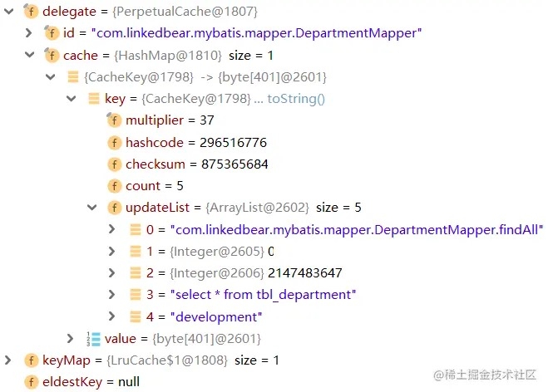This screenshot has height=392, width=548.
Task: Click the field icon beside updateList
Action: click(x=114, y=207)
